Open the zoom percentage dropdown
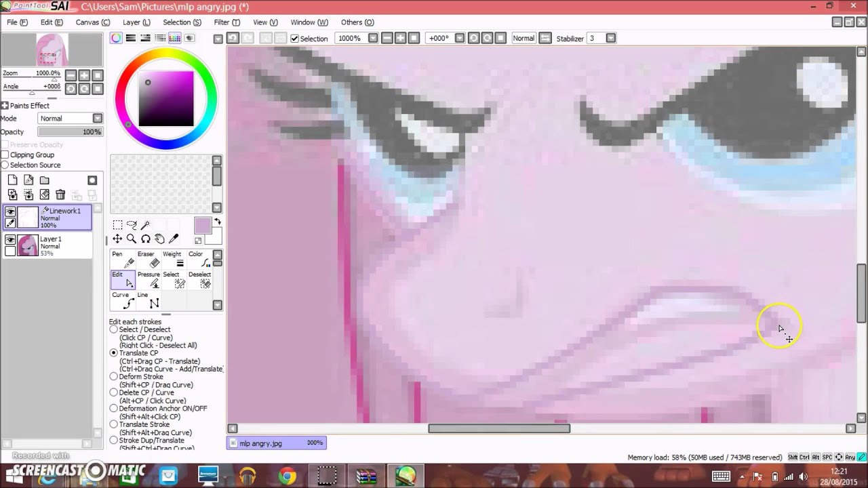Viewport: 868px width, 488px height. [373, 39]
